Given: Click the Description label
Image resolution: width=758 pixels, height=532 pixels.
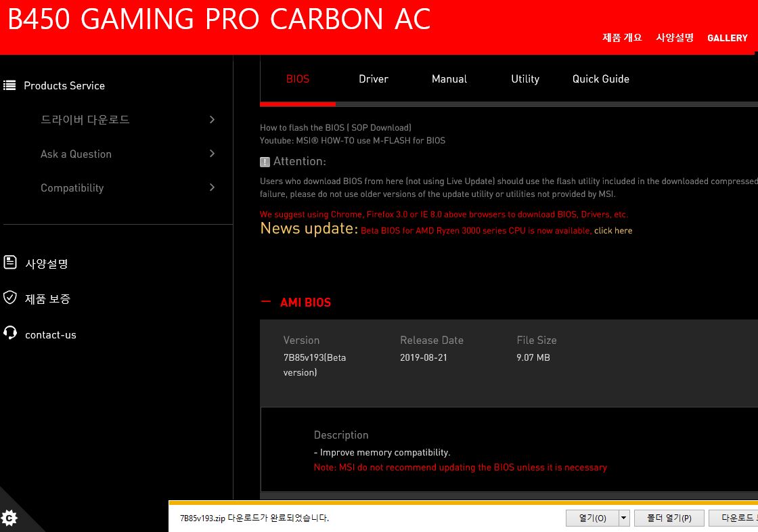Looking at the screenshot, I should point(341,435).
